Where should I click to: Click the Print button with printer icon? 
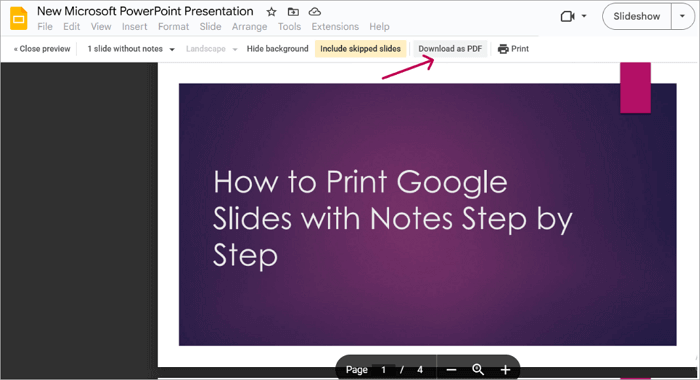click(513, 49)
